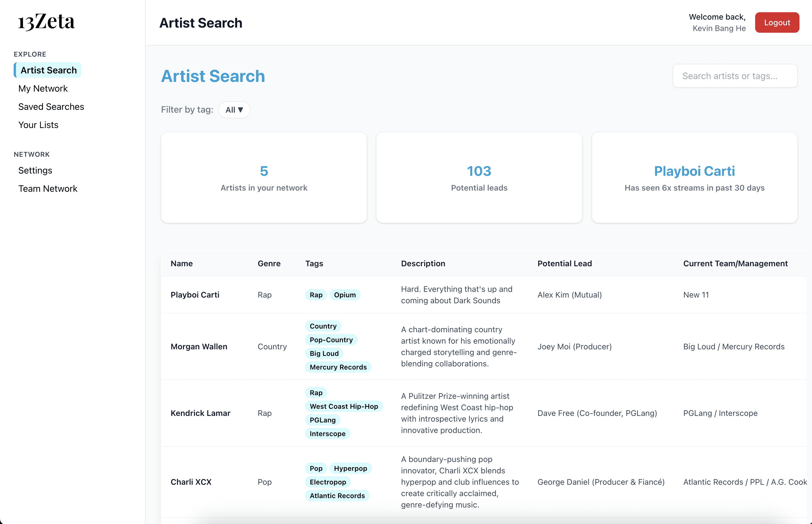Viewport: 812px width, 524px height.
Task: Open Saved Searches page
Action: pos(51,107)
